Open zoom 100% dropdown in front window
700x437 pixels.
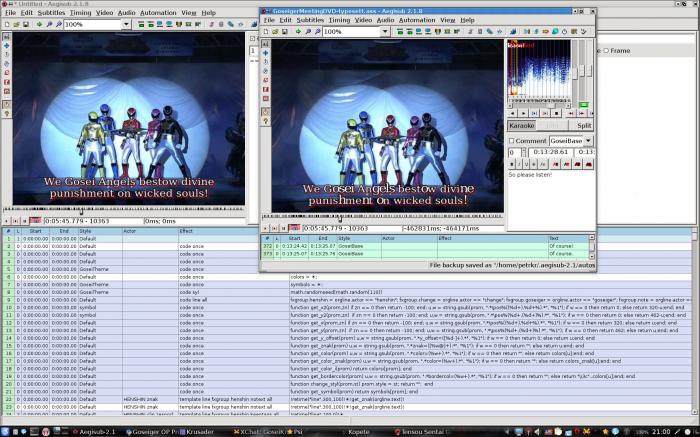click(385, 32)
